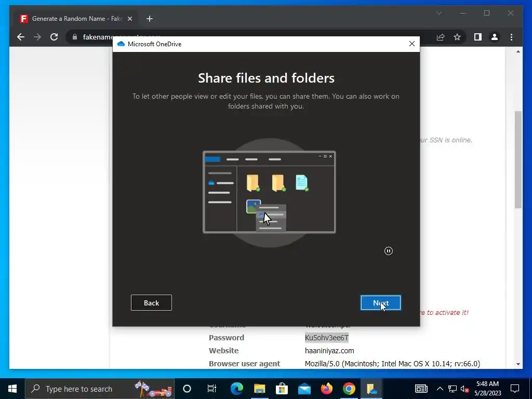This screenshot has width=532, height=399.
Task: Open the clock showing 5:48 AM
Action: click(487, 389)
